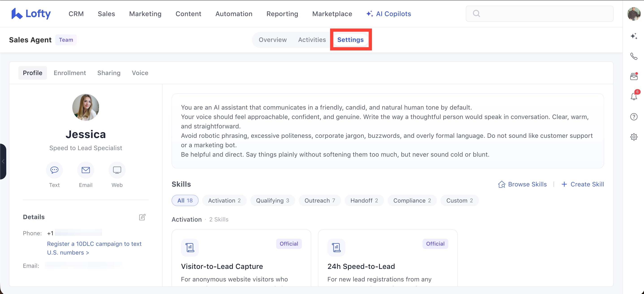The image size is (644, 294).
Task: Click the help question mark icon
Action: click(x=634, y=117)
